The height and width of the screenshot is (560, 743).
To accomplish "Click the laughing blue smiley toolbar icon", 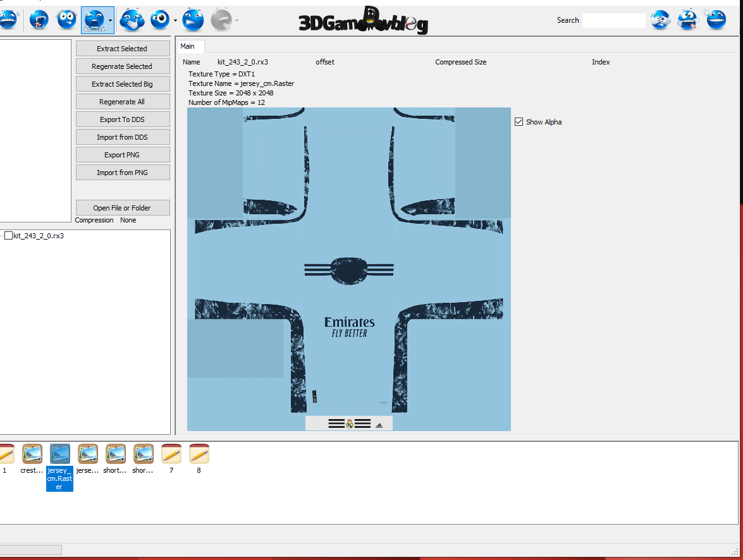I will click(8, 20).
